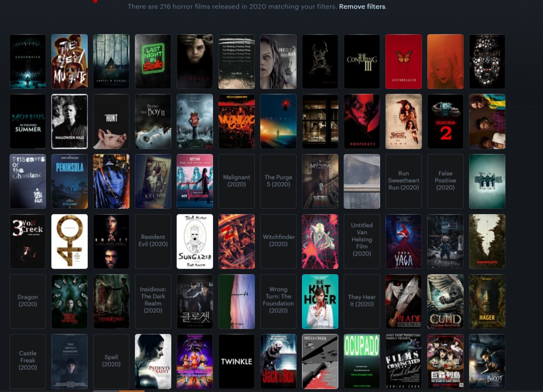Open the Underwater poster

tap(28, 62)
